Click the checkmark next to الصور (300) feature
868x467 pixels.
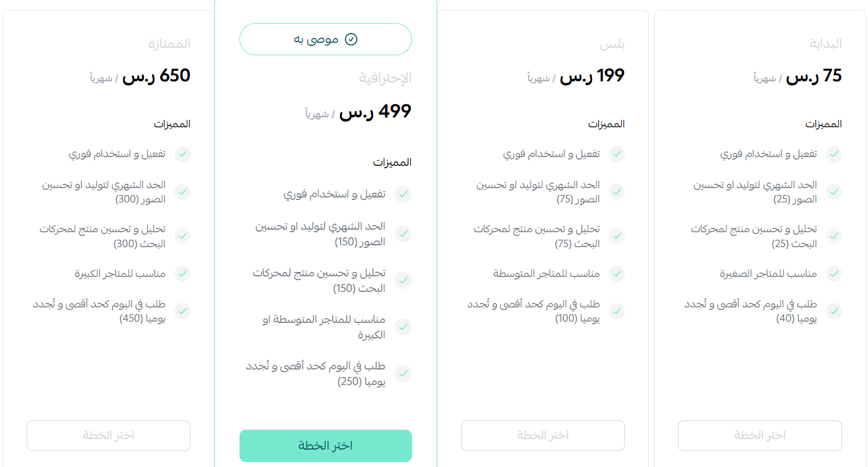pos(182,192)
